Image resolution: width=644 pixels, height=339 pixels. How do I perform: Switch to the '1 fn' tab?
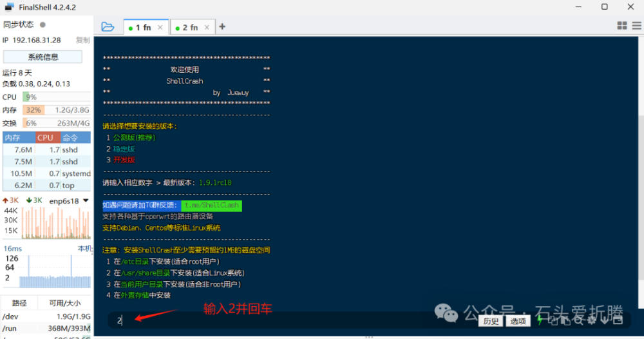(x=146, y=27)
